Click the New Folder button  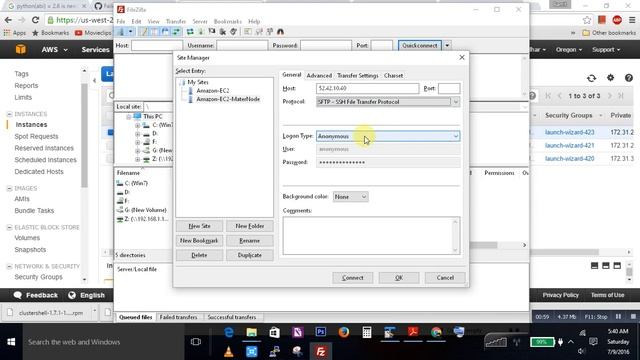249,226
